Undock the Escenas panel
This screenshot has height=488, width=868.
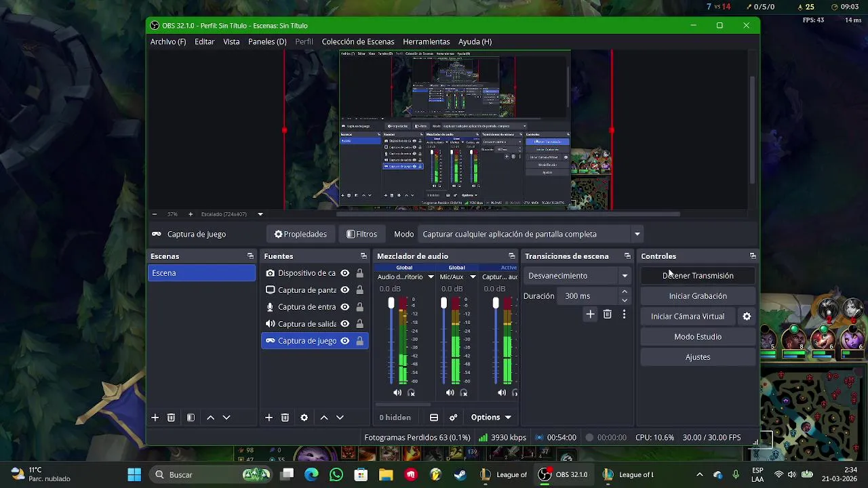[250, 256]
